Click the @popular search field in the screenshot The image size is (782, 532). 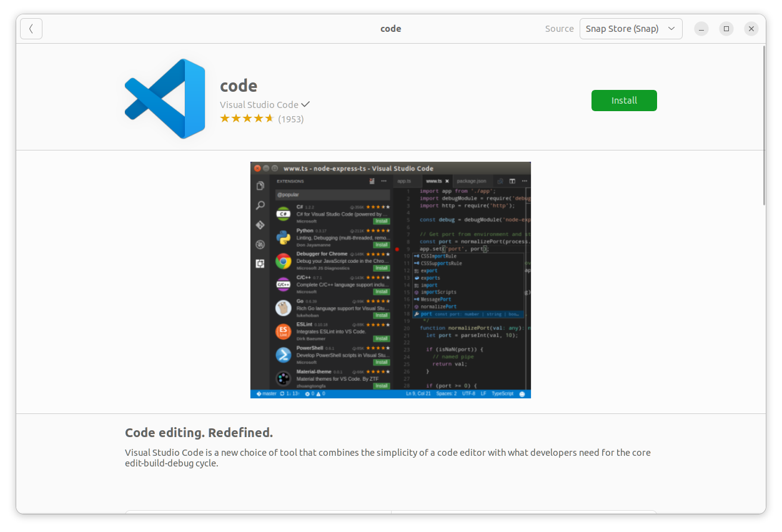(x=332, y=195)
